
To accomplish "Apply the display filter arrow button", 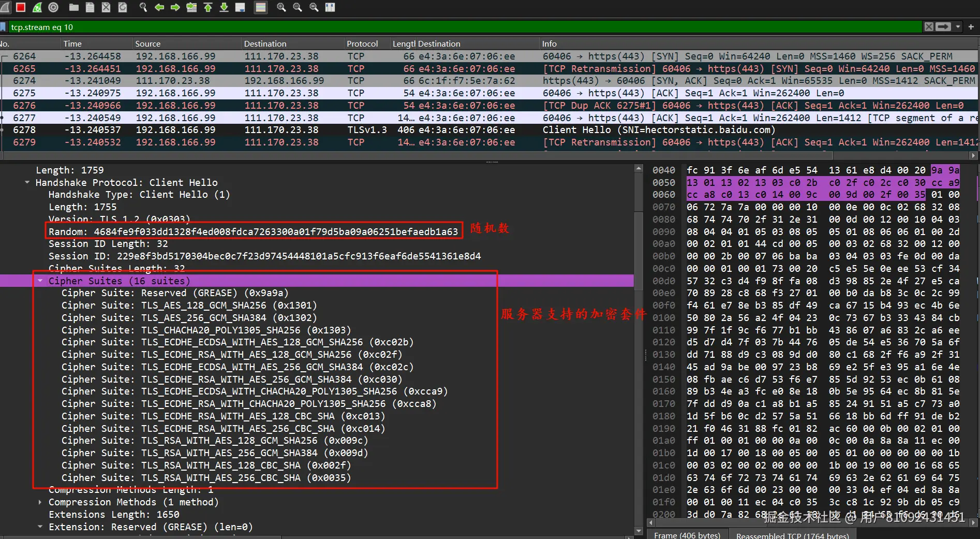I will [x=943, y=27].
